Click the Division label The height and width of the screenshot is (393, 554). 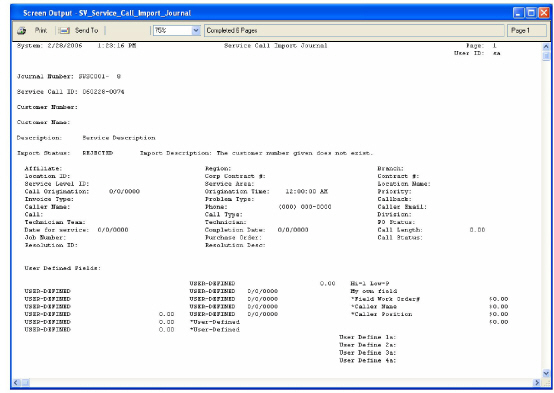coord(394,215)
